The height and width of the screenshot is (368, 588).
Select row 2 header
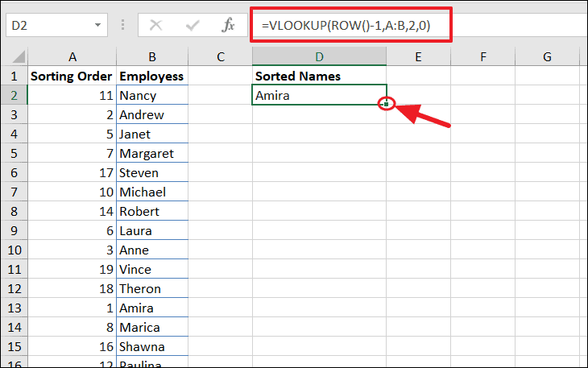coord(14,95)
